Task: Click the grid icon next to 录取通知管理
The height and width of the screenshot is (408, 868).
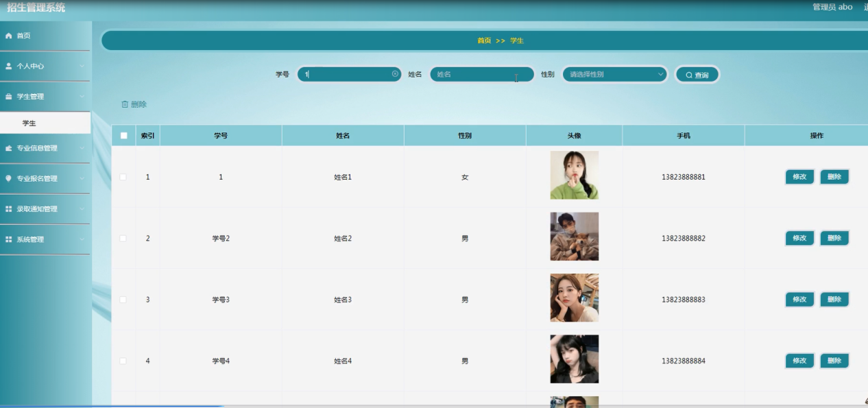Action: pos(9,209)
